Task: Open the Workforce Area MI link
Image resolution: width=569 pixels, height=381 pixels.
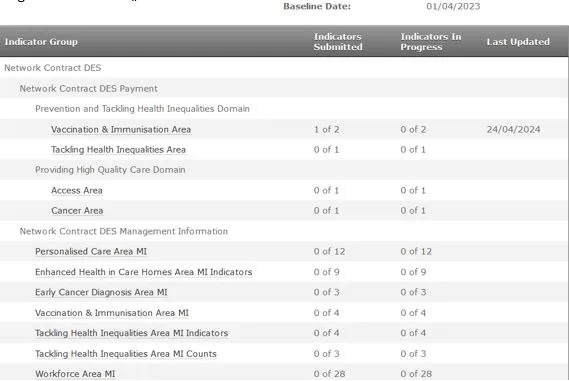Action: coord(75,374)
